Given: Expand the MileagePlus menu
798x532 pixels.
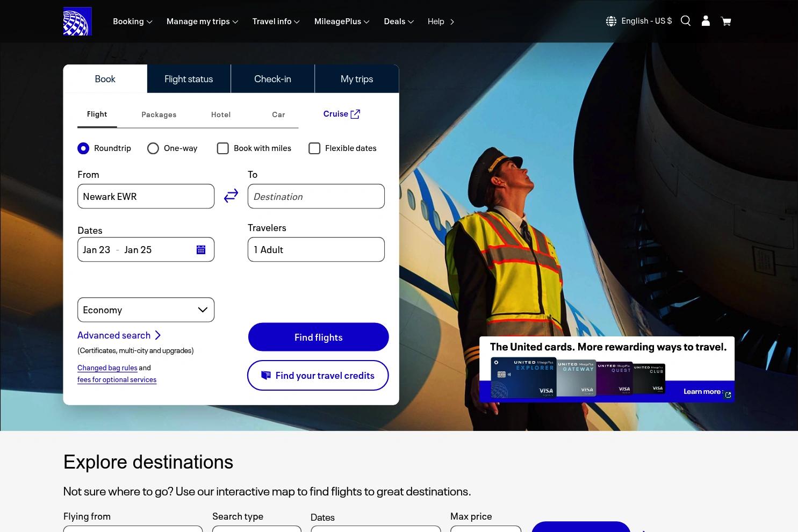Looking at the screenshot, I should tap(342, 21).
